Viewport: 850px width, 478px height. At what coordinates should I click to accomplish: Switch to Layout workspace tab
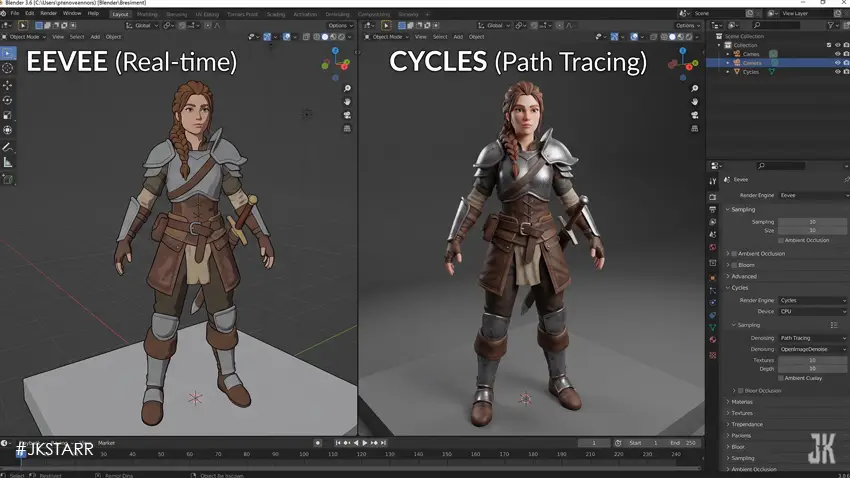[120, 14]
